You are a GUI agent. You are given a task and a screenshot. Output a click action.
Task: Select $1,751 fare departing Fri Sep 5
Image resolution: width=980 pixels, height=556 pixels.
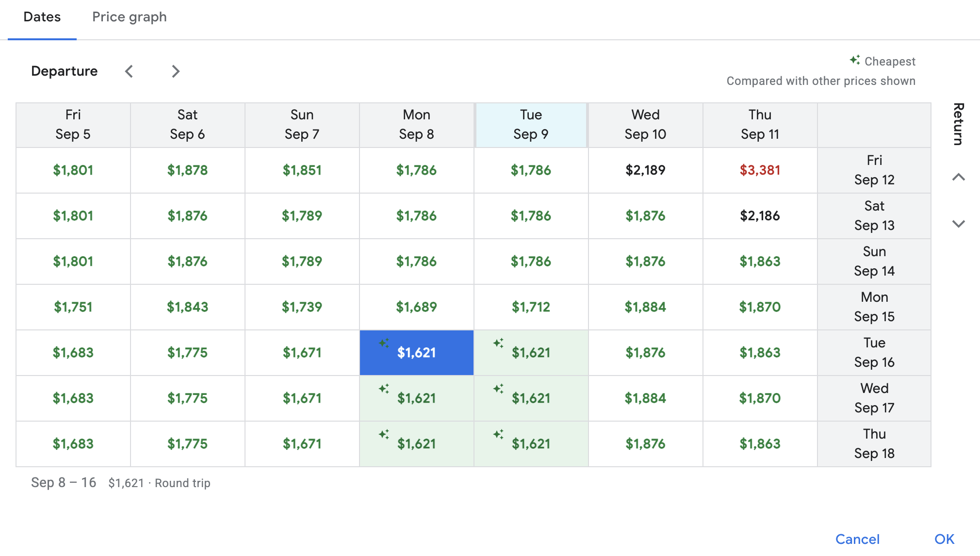tap(73, 307)
